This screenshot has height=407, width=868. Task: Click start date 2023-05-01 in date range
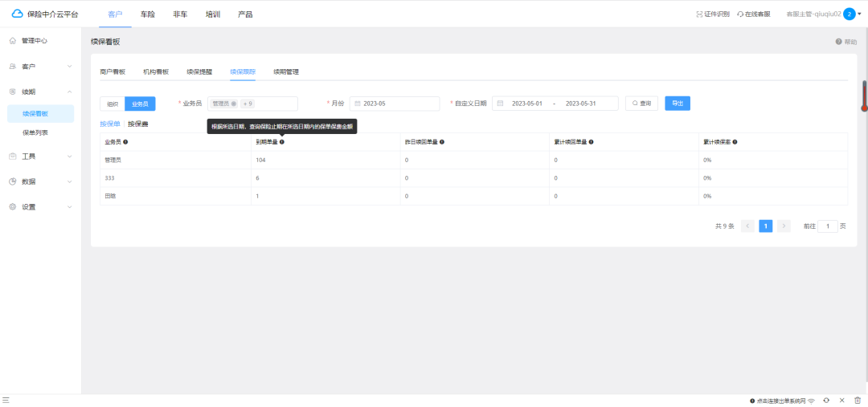click(527, 104)
